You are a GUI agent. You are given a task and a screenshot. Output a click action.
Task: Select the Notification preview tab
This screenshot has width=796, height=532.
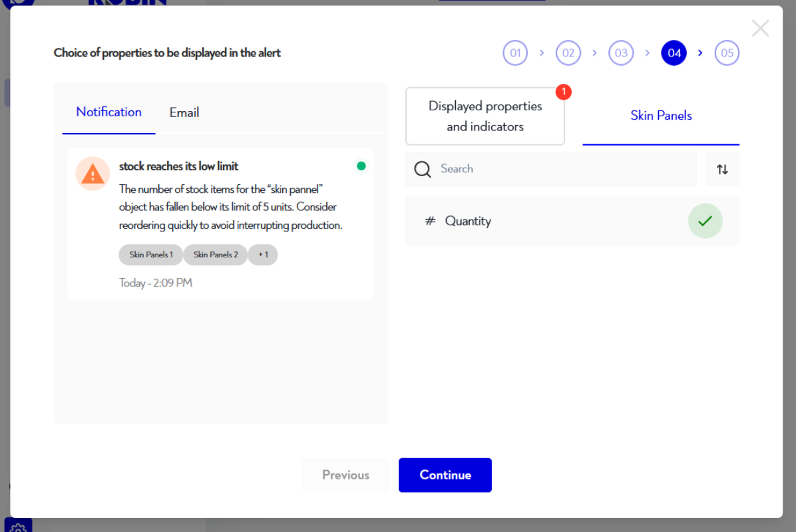[x=109, y=112]
